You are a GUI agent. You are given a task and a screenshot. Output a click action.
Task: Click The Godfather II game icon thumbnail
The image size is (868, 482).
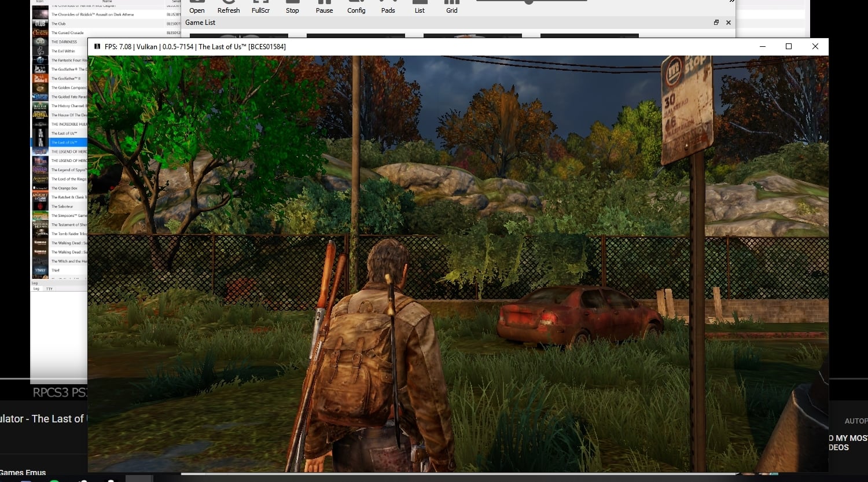(x=40, y=79)
